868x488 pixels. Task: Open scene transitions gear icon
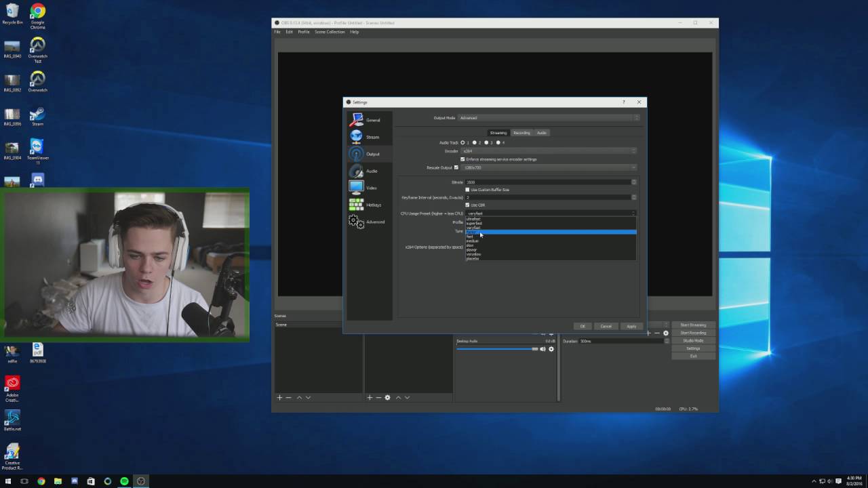(x=666, y=333)
